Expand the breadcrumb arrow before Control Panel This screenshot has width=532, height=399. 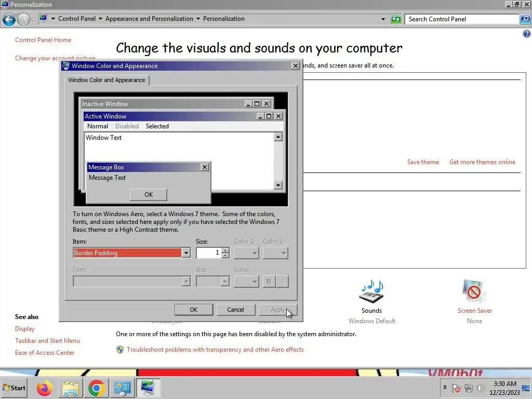coord(54,19)
